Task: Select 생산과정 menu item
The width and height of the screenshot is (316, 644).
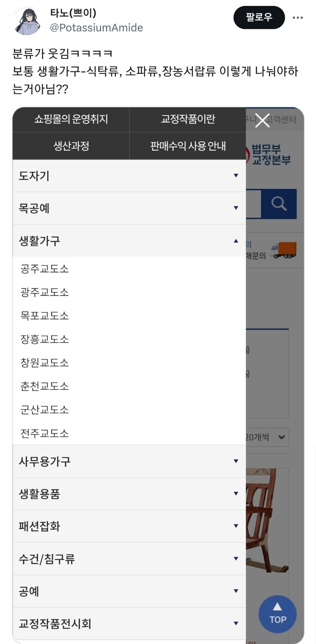Action: click(x=71, y=146)
